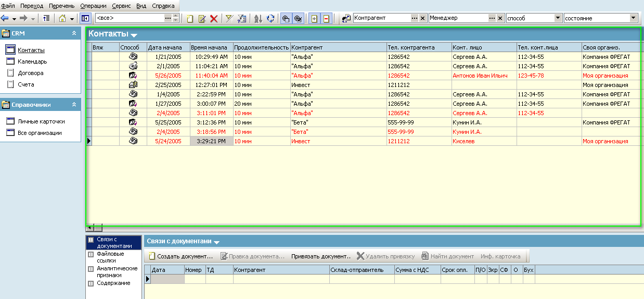Screen dimensions: 644x299
Task: Clear the Контрагент filter with its X
Action: click(x=422, y=18)
